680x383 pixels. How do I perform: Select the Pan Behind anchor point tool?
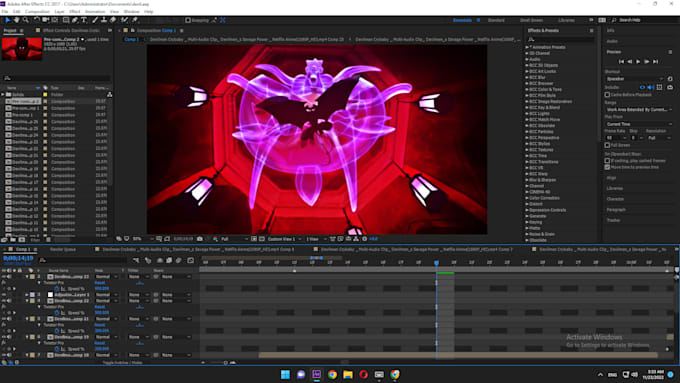[55, 20]
